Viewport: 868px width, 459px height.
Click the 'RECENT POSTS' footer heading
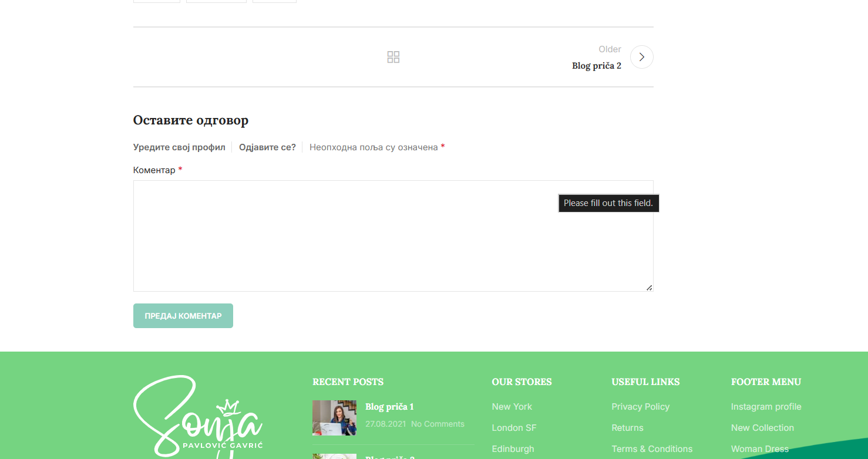pos(348,382)
